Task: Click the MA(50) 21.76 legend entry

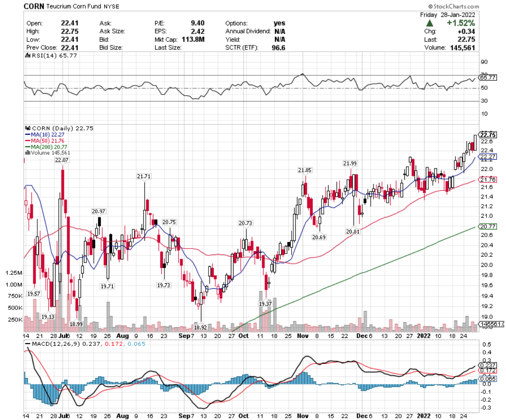Action: (44, 141)
